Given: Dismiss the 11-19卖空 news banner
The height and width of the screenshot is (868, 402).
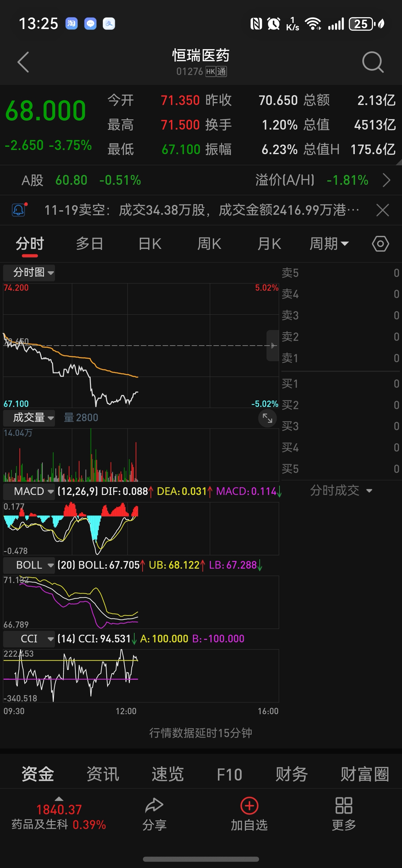Looking at the screenshot, I should (383, 210).
